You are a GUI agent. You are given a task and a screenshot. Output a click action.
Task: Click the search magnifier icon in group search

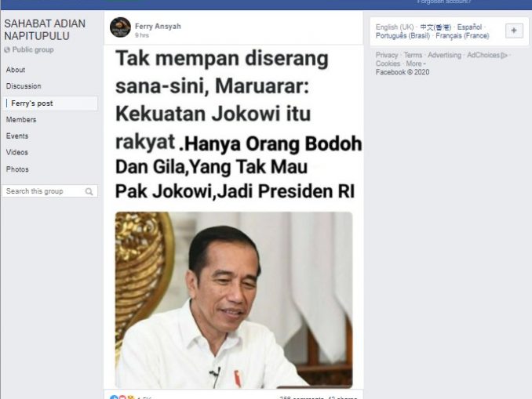[x=89, y=191]
